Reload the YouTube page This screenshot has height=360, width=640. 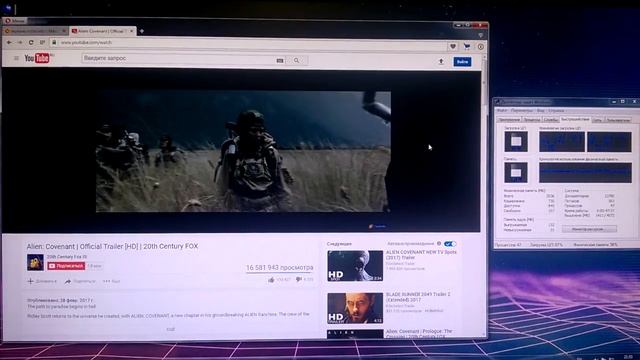tap(31, 42)
